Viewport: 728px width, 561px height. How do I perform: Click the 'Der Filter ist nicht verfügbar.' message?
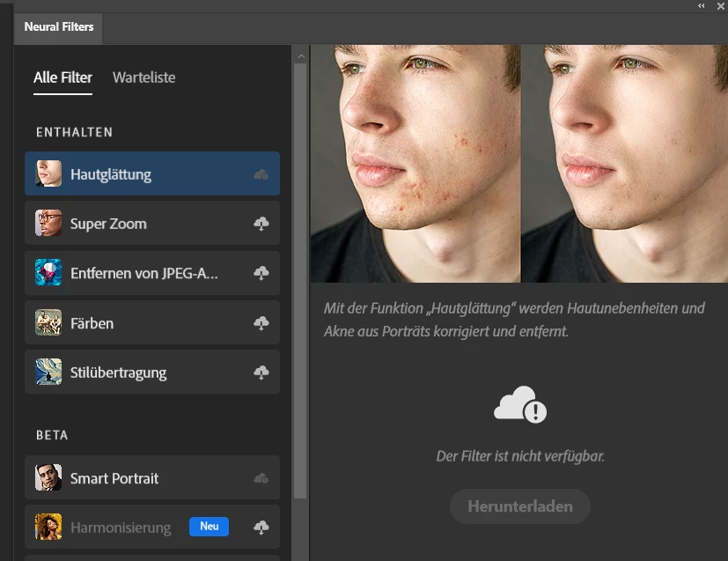520,456
